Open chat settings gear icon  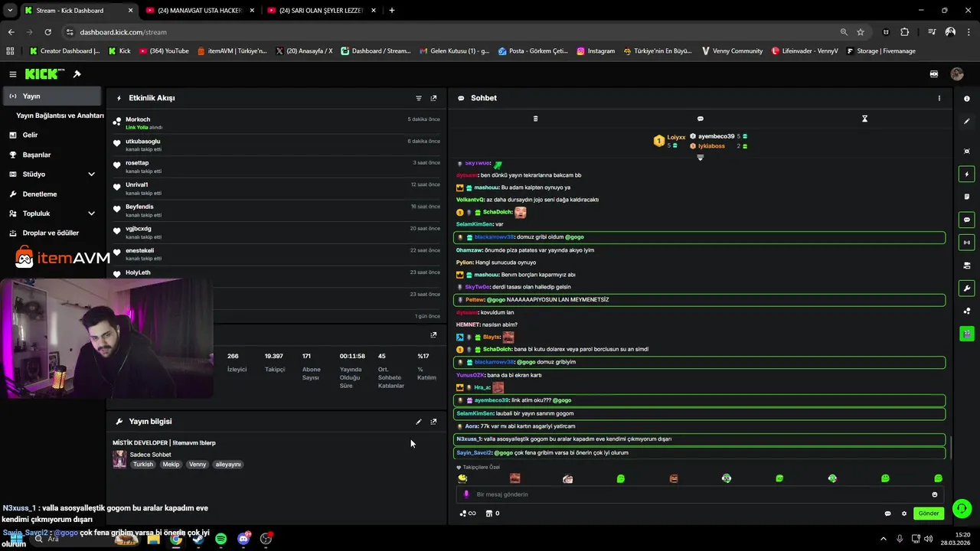point(904,514)
